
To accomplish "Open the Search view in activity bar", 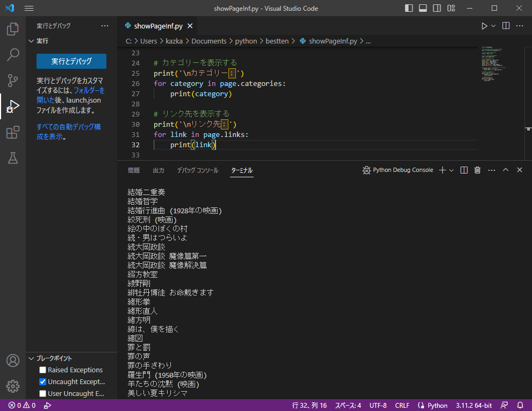I will [13, 55].
